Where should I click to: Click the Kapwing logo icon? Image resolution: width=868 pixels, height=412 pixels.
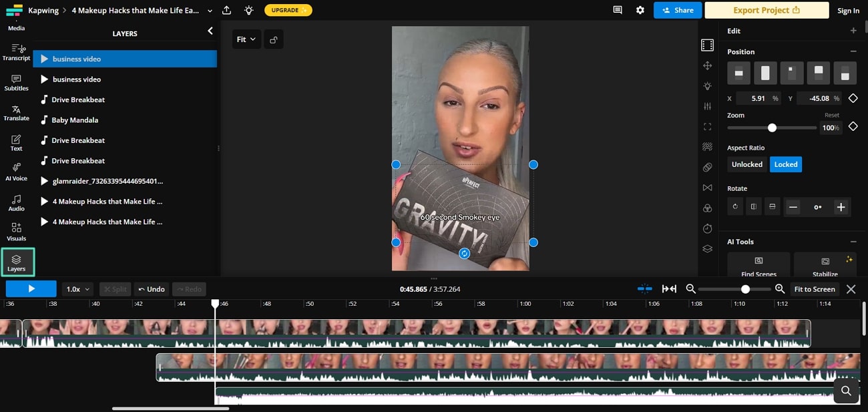(13, 10)
